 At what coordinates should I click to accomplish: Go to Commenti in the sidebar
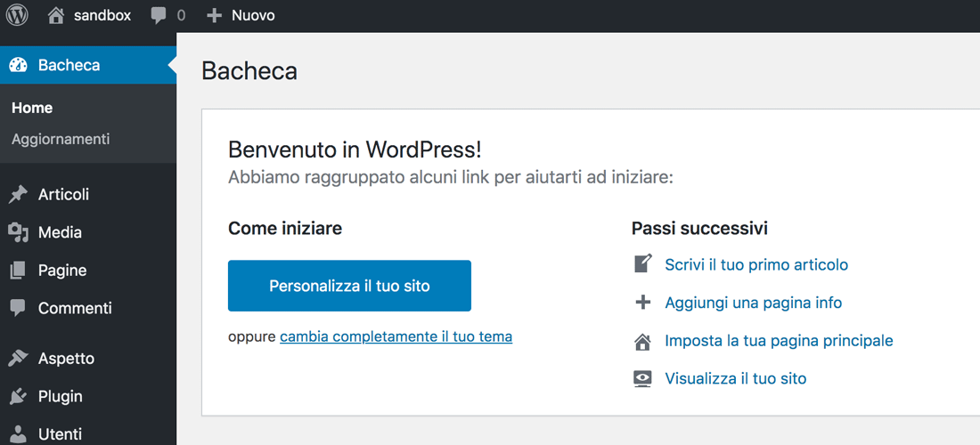75,308
